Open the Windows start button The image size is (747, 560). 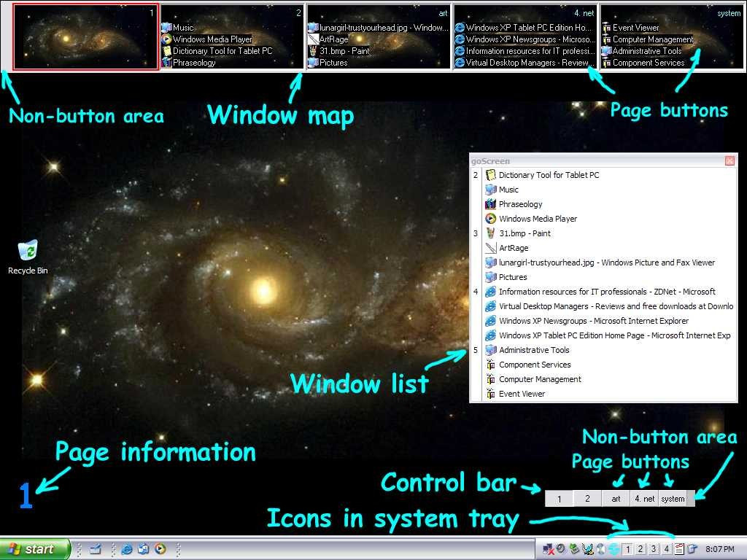34,549
